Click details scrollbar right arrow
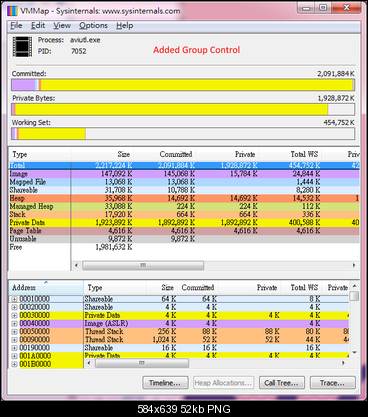 click(x=344, y=363)
